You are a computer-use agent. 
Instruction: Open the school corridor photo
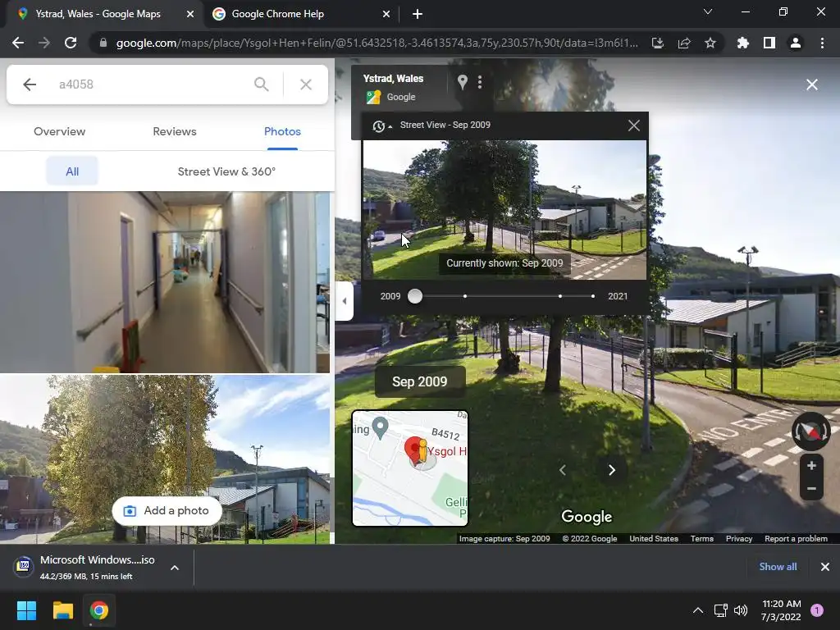(165, 282)
